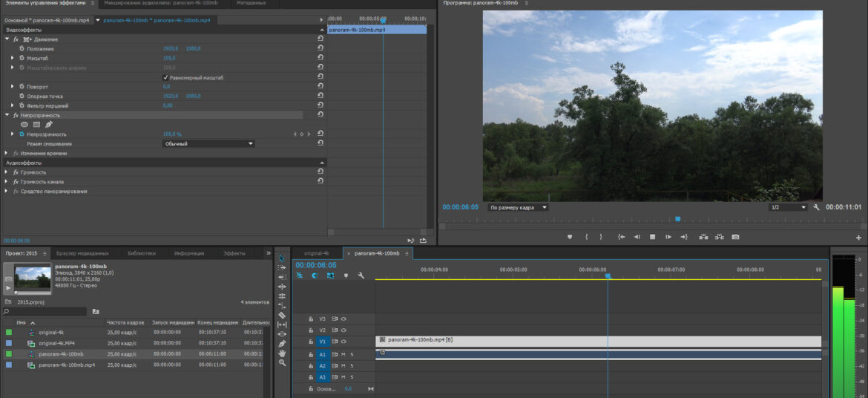This screenshot has height=398, width=868.
Task: Create 4-point rectangle mask under Непрозрачность
Action: click(x=36, y=125)
